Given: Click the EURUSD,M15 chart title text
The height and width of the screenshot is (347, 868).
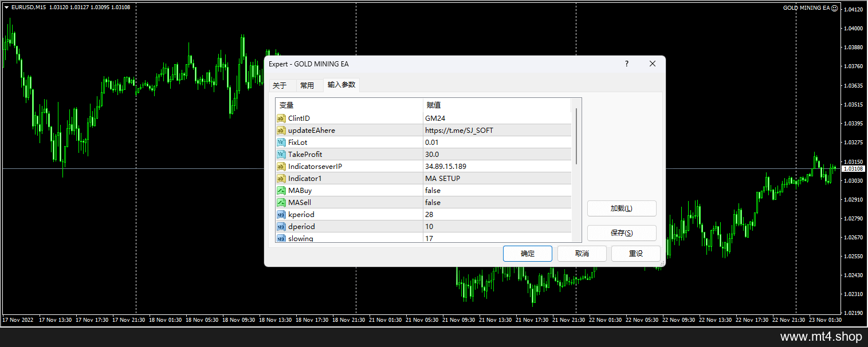Looking at the screenshot, I should click(29, 7).
